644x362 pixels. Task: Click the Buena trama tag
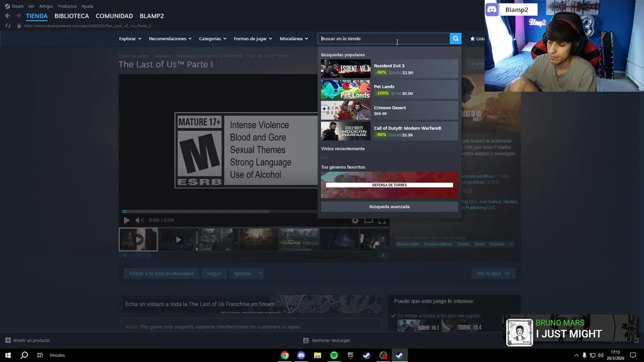click(x=408, y=244)
